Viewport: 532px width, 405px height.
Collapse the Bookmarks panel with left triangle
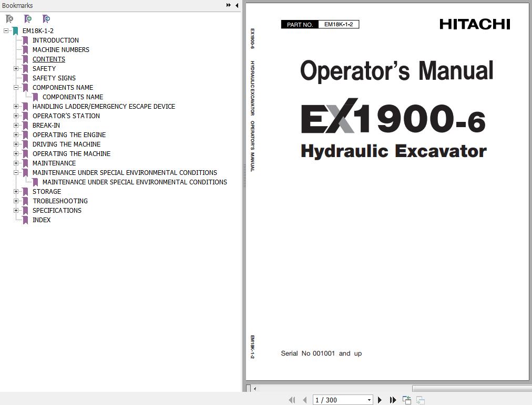(x=237, y=5)
